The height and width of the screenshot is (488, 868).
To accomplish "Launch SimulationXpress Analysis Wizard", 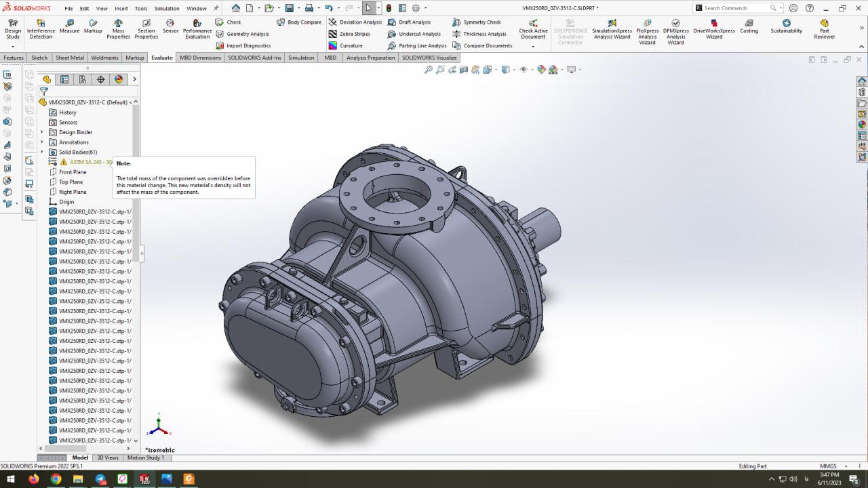I will (x=612, y=29).
